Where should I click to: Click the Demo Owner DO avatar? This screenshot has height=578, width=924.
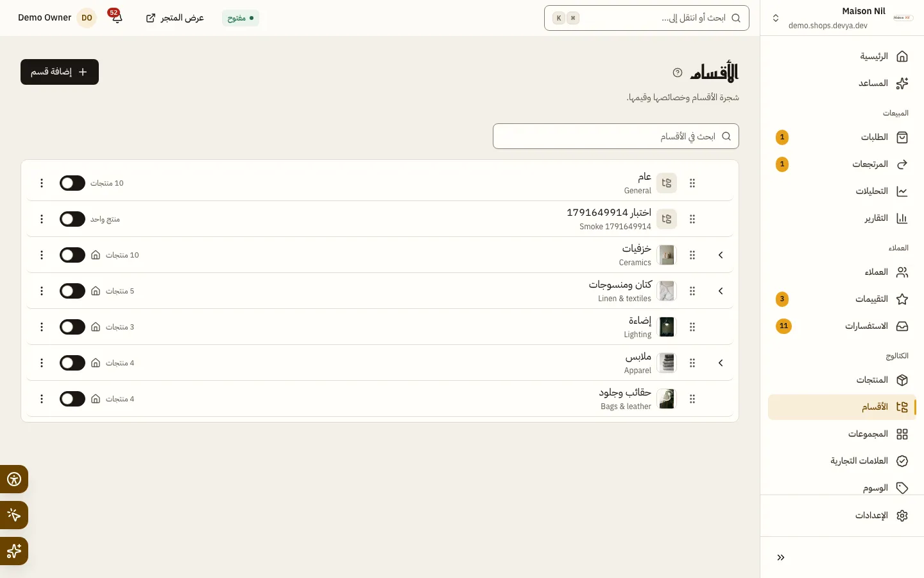[87, 18]
